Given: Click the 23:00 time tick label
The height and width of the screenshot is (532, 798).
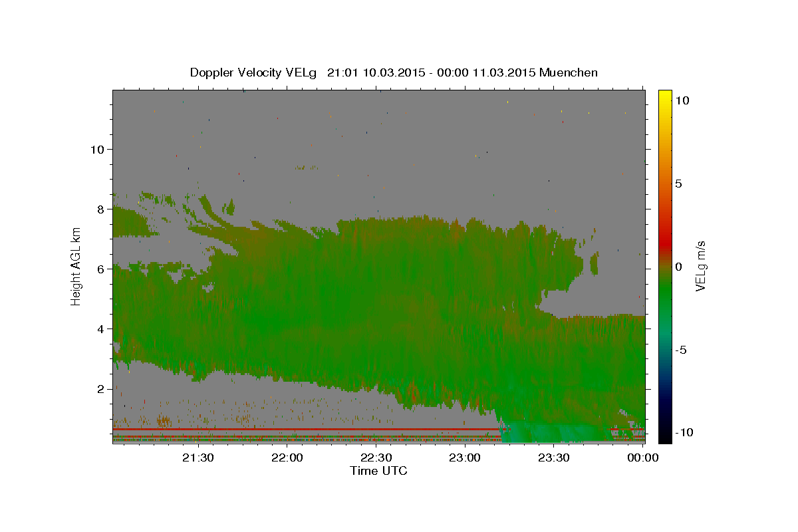Looking at the screenshot, I should click(x=464, y=458).
